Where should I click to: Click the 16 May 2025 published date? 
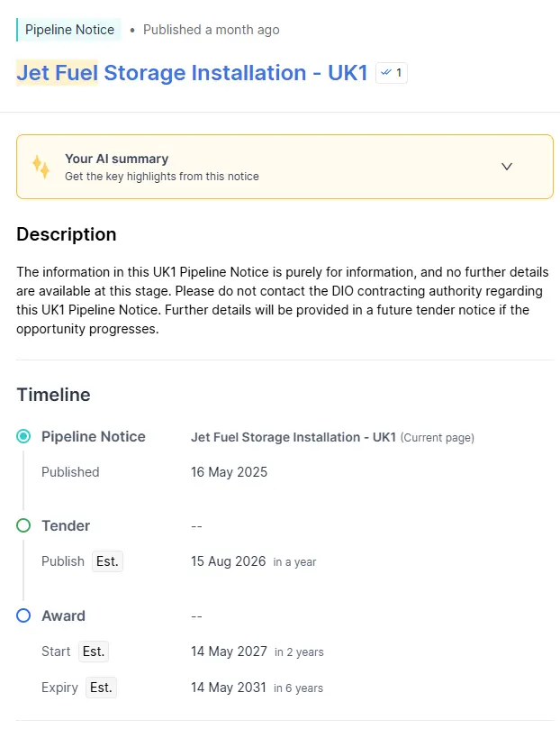coord(229,472)
